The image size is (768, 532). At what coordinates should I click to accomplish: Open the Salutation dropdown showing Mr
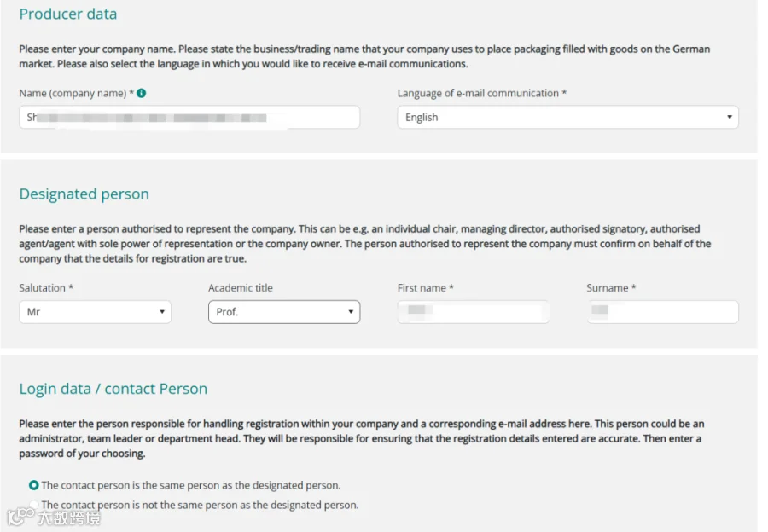pyautogui.click(x=95, y=312)
